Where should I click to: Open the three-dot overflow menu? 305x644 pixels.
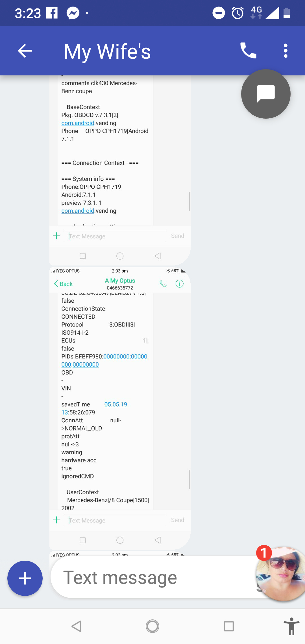(286, 51)
